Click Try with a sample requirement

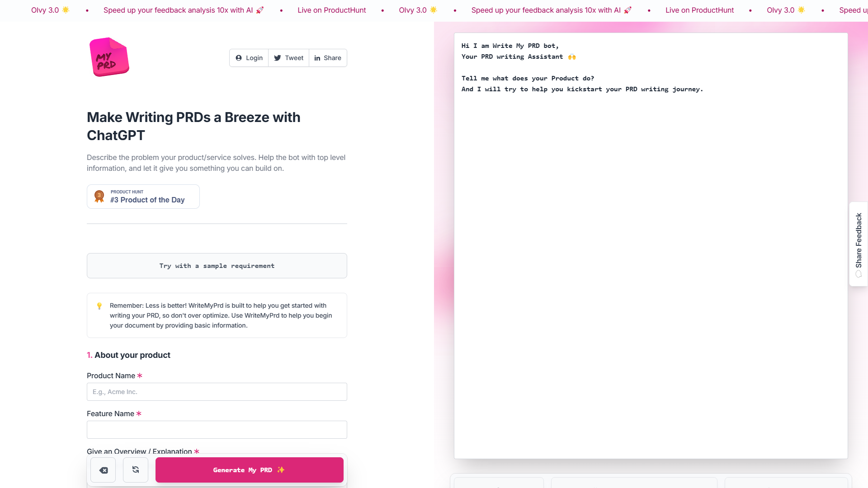point(217,266)
